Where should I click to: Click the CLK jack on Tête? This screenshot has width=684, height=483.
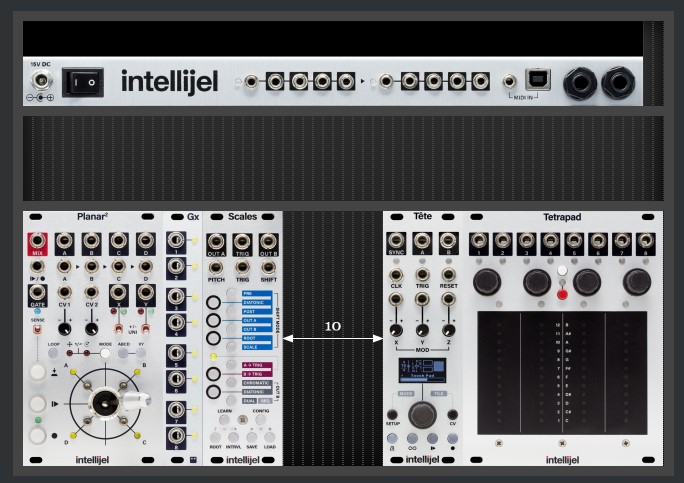(396, 275)
